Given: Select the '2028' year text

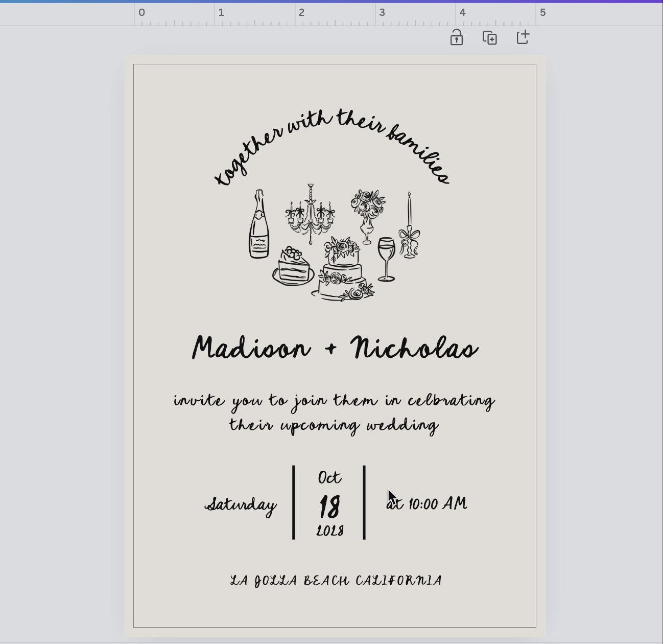Looking at the screenshot, I should [x=330, y=531].
